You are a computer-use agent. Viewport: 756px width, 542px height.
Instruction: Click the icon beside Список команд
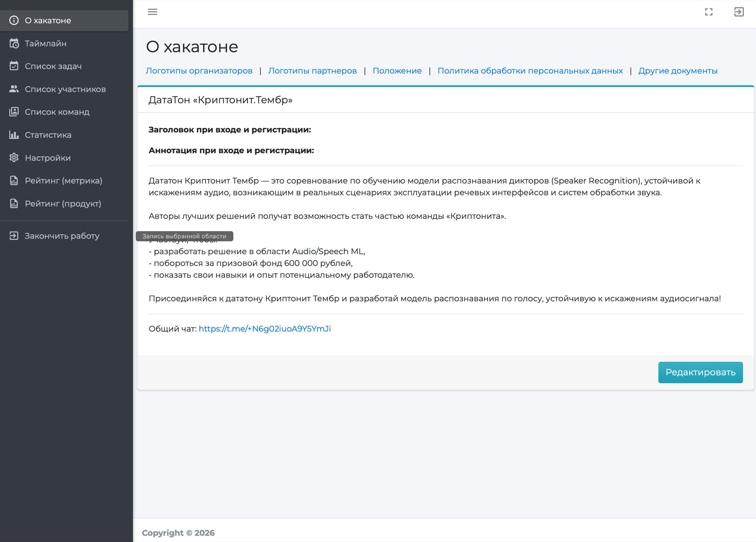(x=14, y=112)
